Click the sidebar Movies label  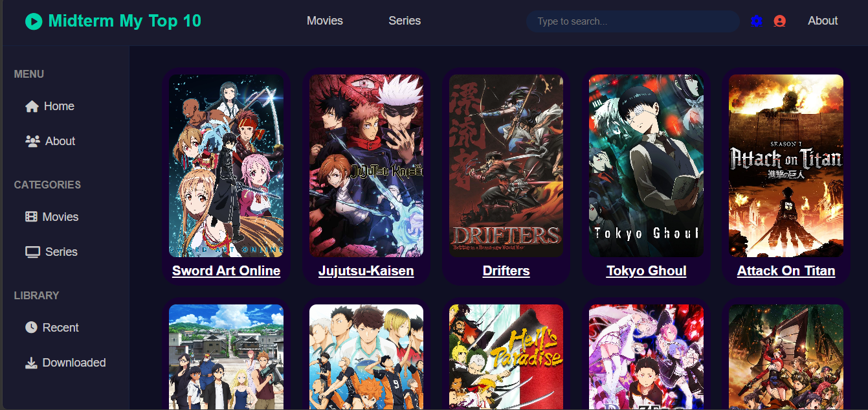[60, 217]
